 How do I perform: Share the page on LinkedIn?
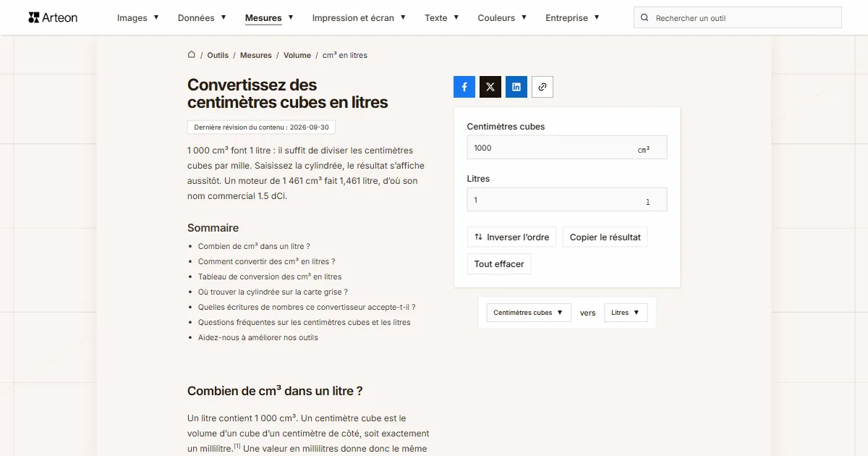[516, 87]
